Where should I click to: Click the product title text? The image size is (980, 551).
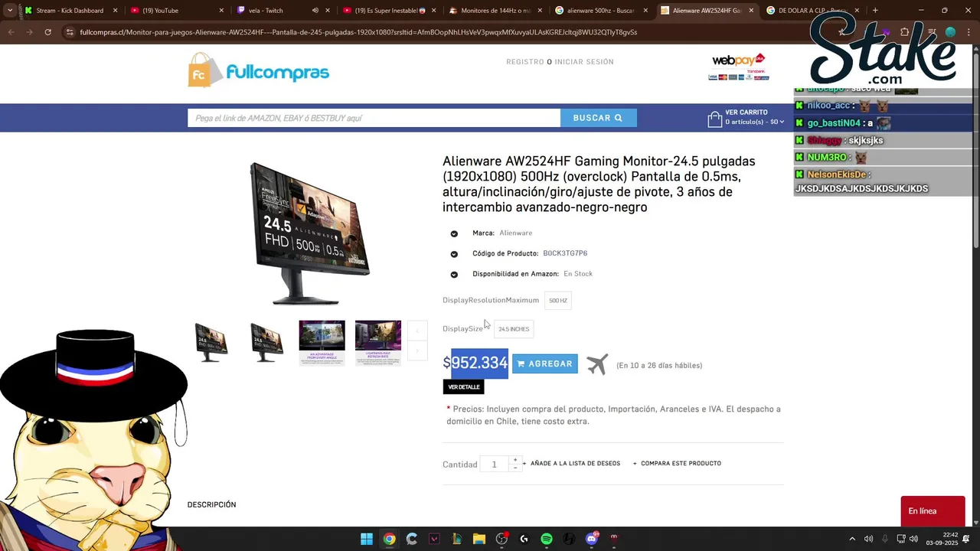coord(599,184)
